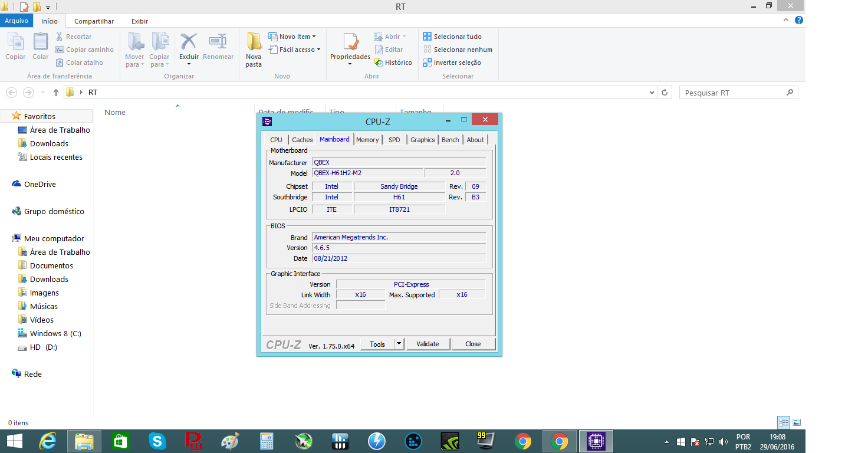The width and height of the screenshot is (868, 453).
Task: Click the Recortar scissors option
Action: tap(74, 37)
